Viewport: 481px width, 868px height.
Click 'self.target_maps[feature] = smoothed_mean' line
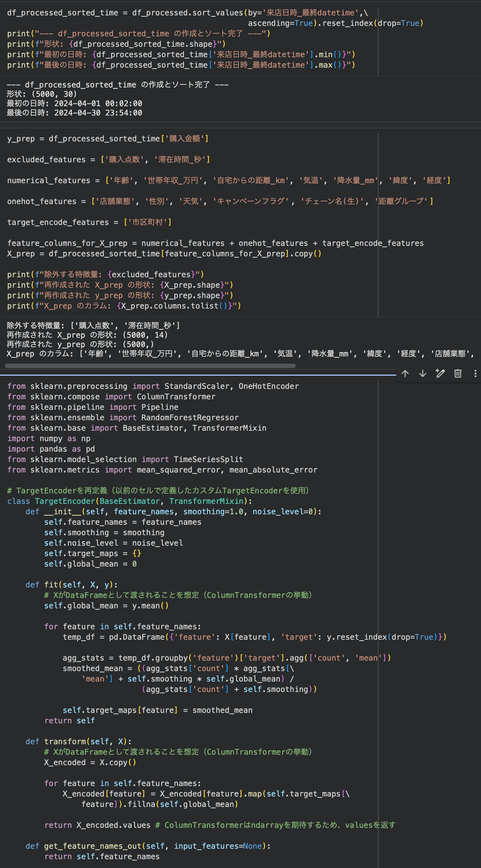[157, 710]
